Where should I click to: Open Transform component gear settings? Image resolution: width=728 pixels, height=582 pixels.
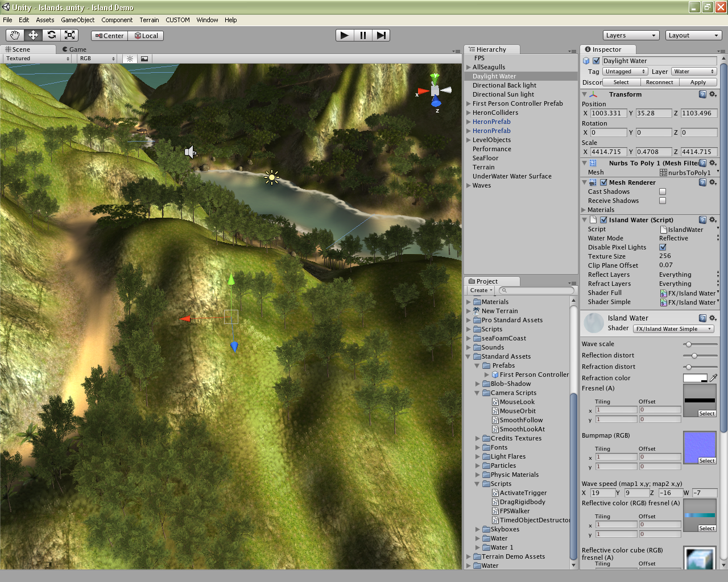[x=713, y=94]
